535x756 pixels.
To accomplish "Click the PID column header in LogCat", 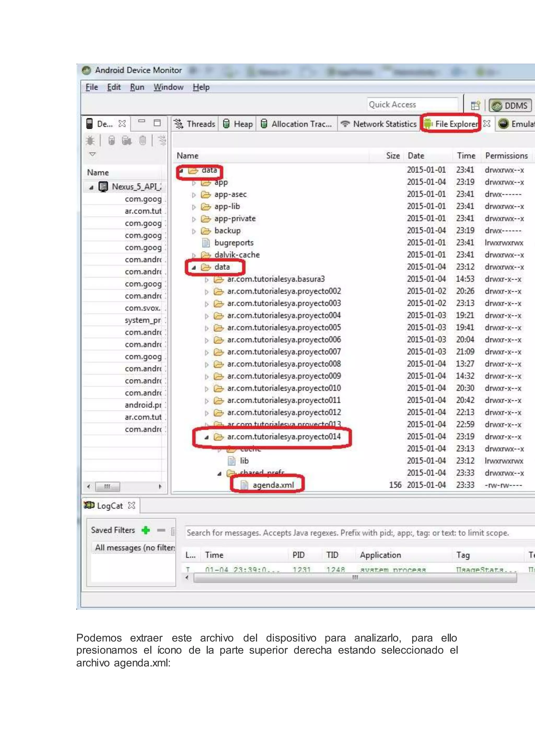I will pos(299,555).
